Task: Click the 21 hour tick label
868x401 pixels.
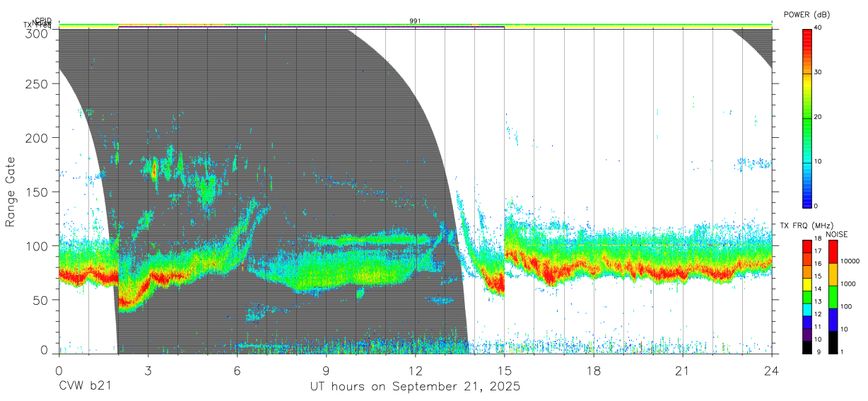Action: pyautogui.click(x=682, y=370)
